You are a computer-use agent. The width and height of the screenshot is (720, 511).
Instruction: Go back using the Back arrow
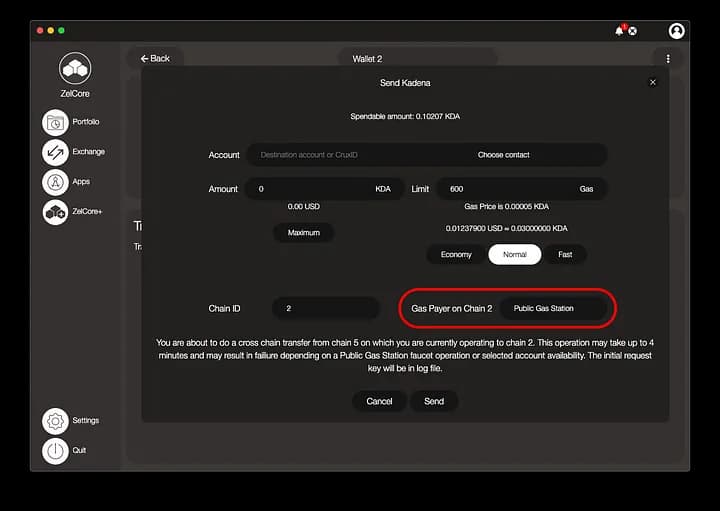(x=155, y=58)
